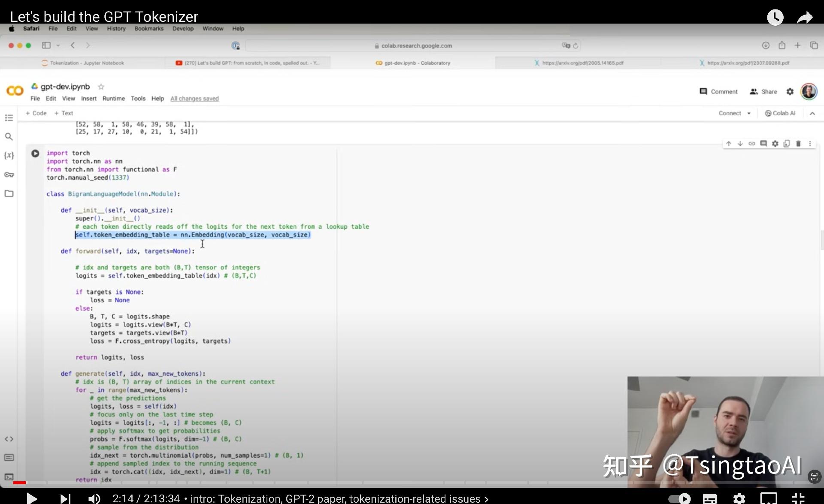Screen dimensions: 824x504
Task: Collapse the notebook header with the chevron
Action: click(x=813, y=113)
